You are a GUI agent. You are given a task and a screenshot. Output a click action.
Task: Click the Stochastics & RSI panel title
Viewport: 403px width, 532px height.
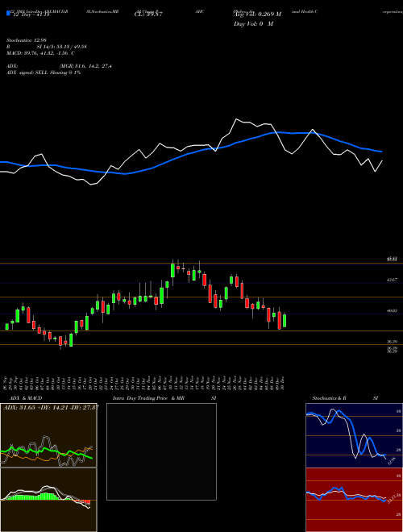point(345,398)
